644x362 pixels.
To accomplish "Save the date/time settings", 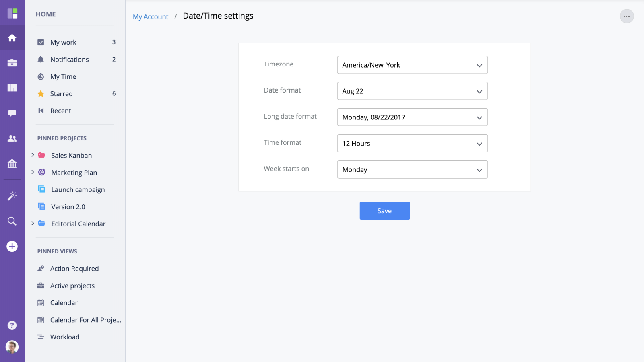I will click(x=385, y=211).
